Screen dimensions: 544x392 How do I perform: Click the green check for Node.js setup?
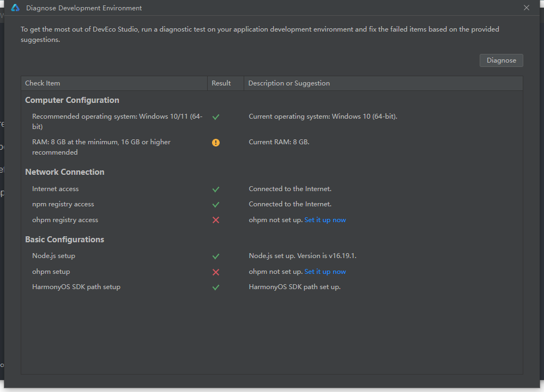click(216, 256)
